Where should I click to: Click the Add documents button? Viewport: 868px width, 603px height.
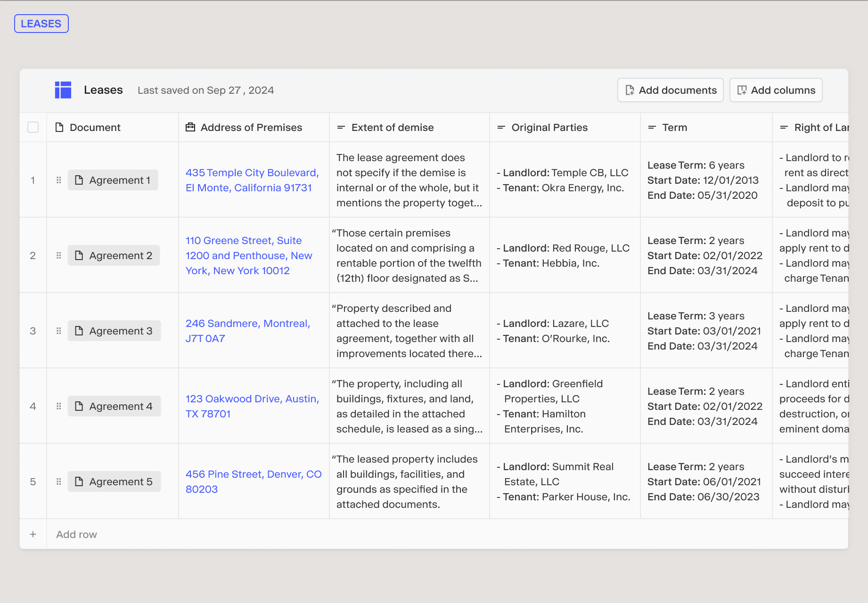(x=670, y=90)
